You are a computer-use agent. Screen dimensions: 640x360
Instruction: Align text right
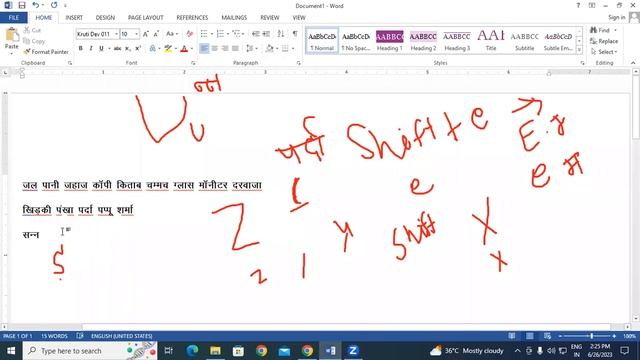224,49
